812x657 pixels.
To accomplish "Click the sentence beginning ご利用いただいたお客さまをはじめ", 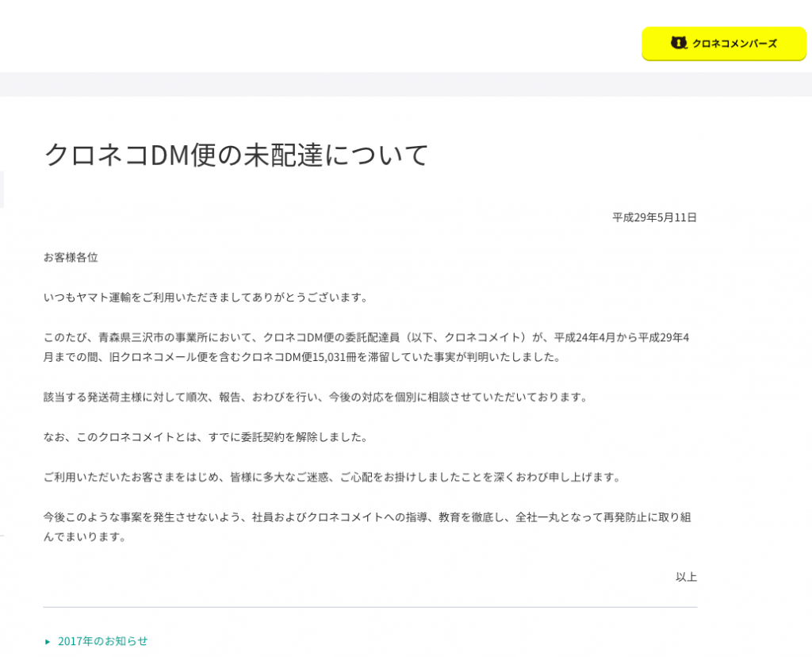I will pyautogui.click(x=332, y=477).
